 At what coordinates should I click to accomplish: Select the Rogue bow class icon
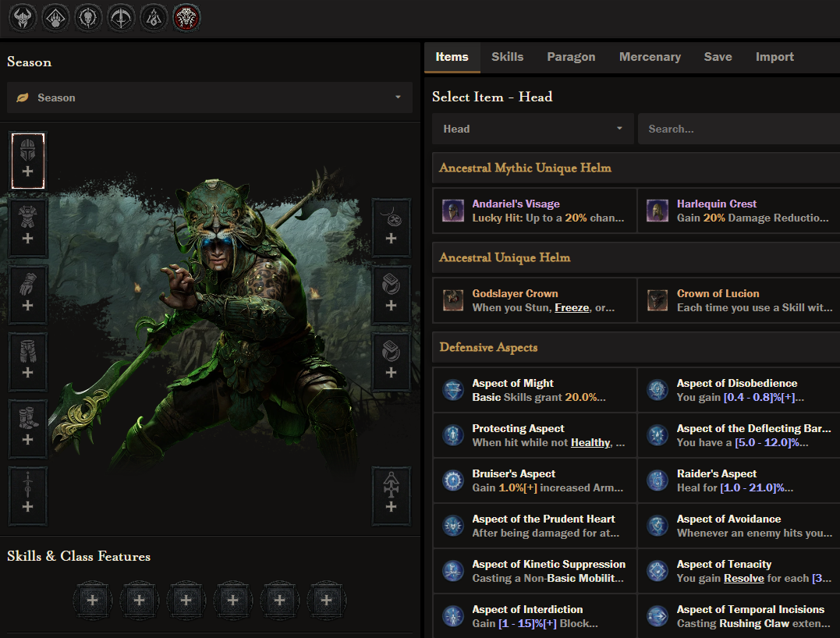tap(121, 18)
